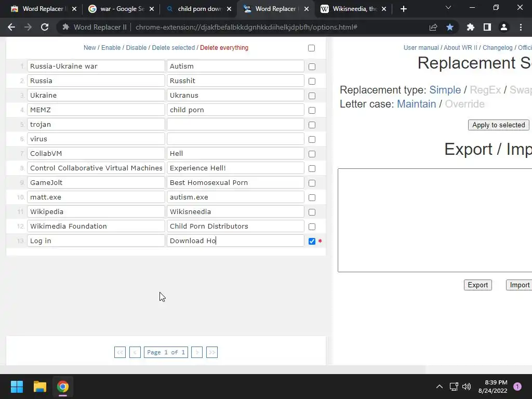Tick the select-all checkbox in header
532x399 pixels.
click(312, 48)
